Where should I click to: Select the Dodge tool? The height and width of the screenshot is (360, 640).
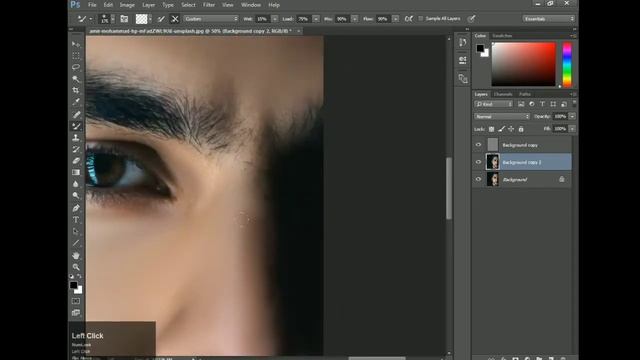pos(76,196)
